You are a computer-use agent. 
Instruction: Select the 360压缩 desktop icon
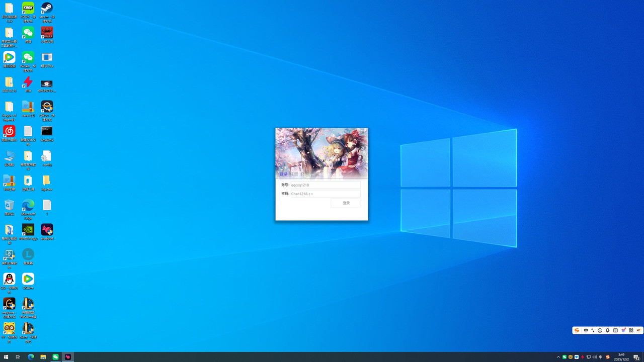[x=9, y=183]
